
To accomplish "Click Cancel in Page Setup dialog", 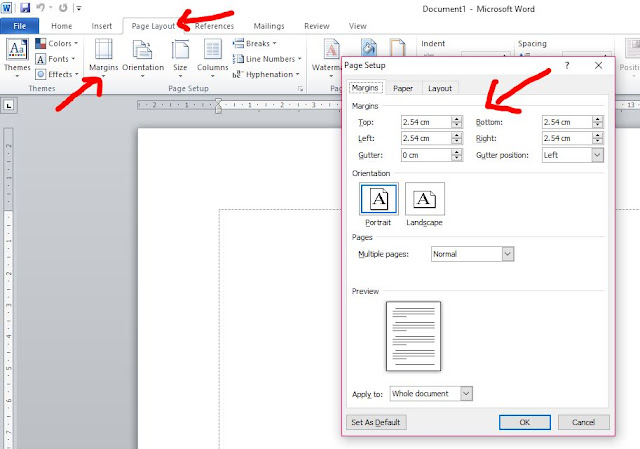I will (583, 422).
